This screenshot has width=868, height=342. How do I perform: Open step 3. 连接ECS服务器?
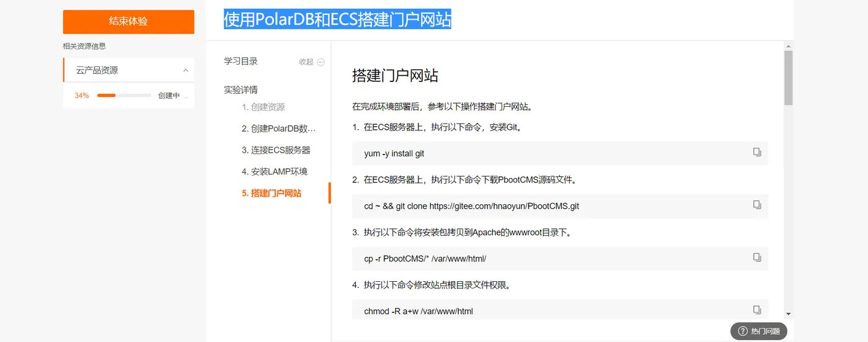pyautogui.click(x=276, y=150)
